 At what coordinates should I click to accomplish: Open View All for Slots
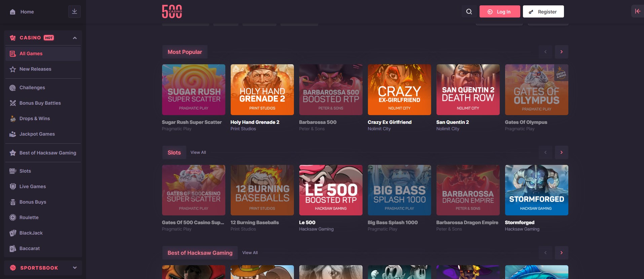tap(198, 152)
